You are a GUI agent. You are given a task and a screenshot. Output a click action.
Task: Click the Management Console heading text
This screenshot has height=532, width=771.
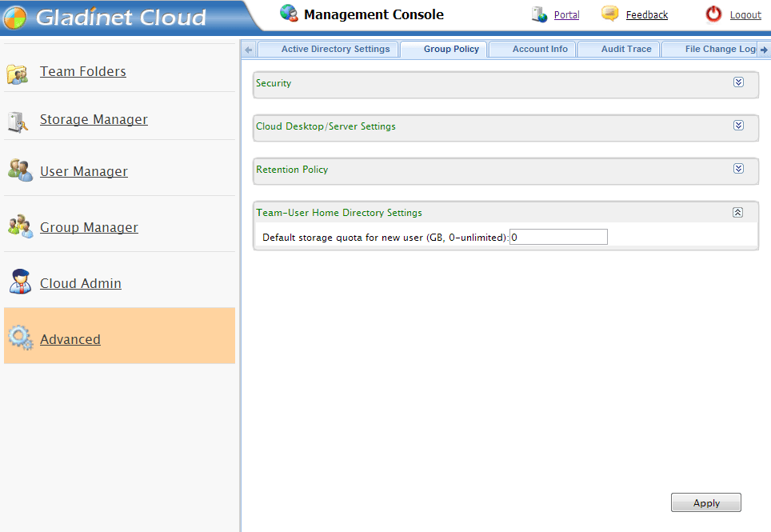pos(374,14)
